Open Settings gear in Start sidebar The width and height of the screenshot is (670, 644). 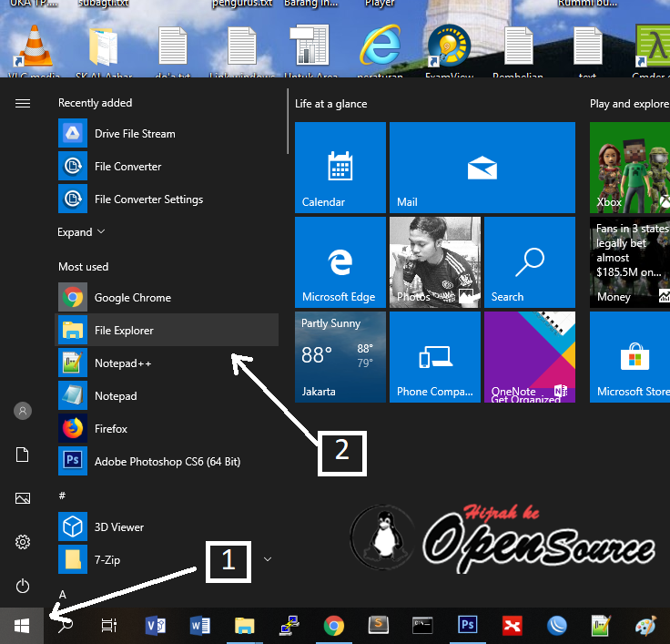coord(23,542)
